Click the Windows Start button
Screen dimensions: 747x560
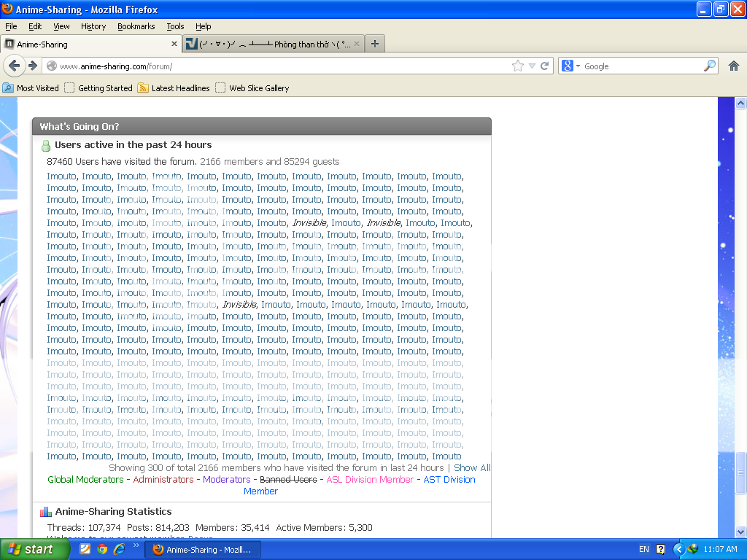tap(34, 549)
